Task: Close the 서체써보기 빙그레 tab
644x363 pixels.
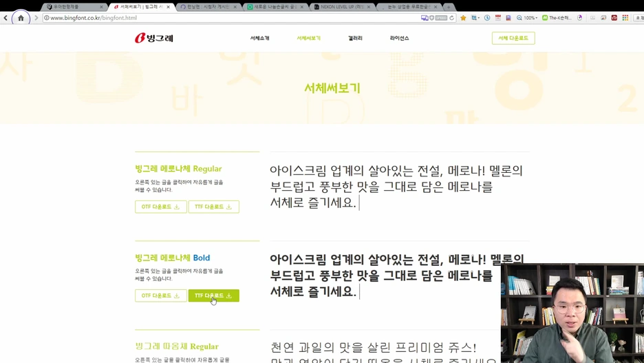Action: 168,7
